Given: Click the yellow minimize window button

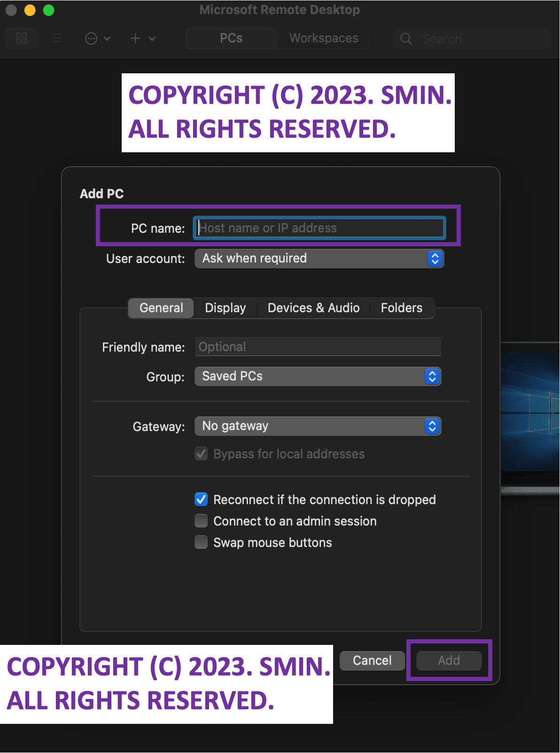Looking at the screenshot, I should click(30, 10).
